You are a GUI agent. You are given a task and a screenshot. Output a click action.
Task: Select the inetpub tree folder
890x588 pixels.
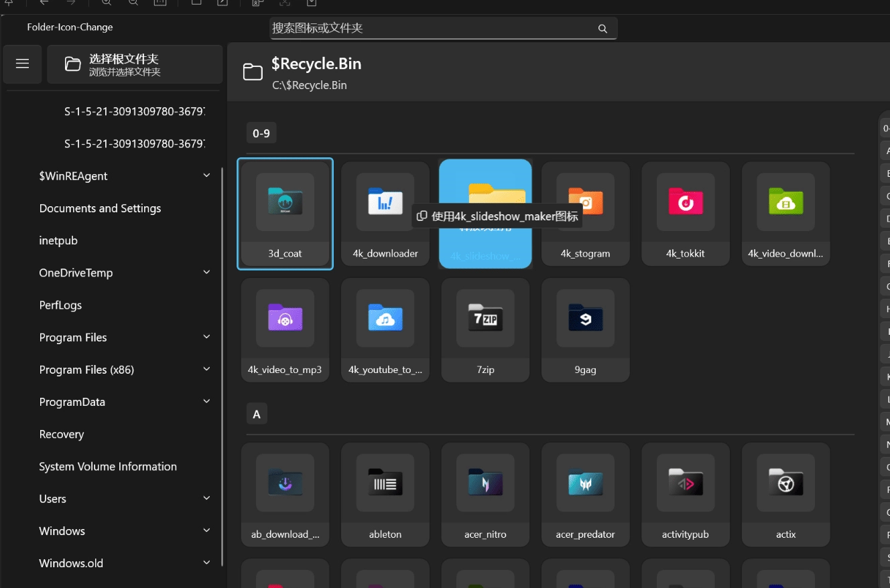tap(58, 240)
